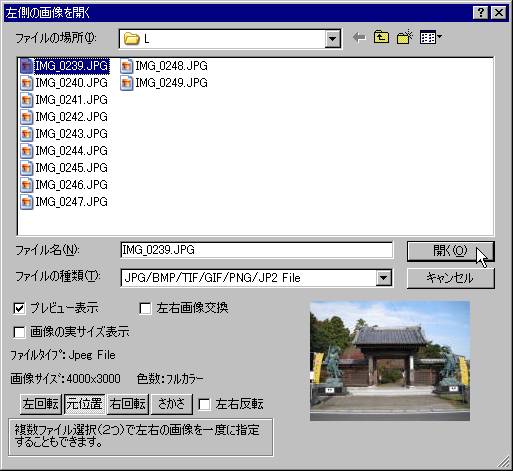This screenshot has width=513, height=471.
Task: Tick the 左右反転 checkbox
Action: tap(204, 404)
